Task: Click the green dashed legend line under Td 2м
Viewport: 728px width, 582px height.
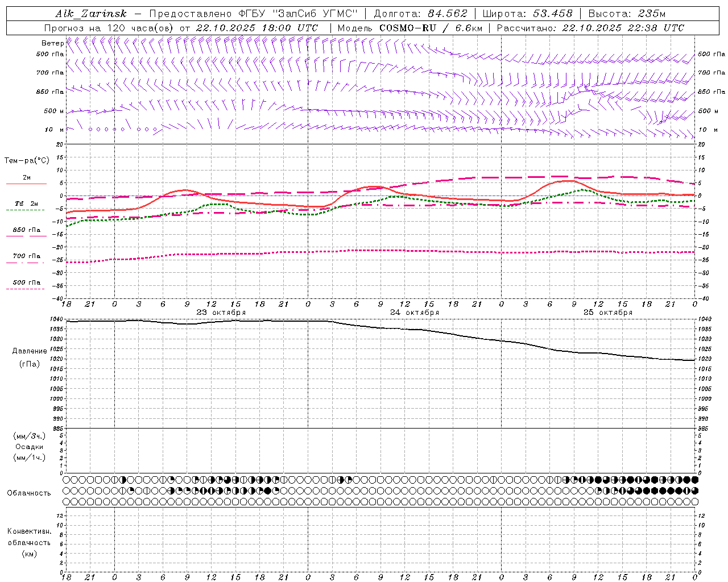Action: (x=26, y=210)
